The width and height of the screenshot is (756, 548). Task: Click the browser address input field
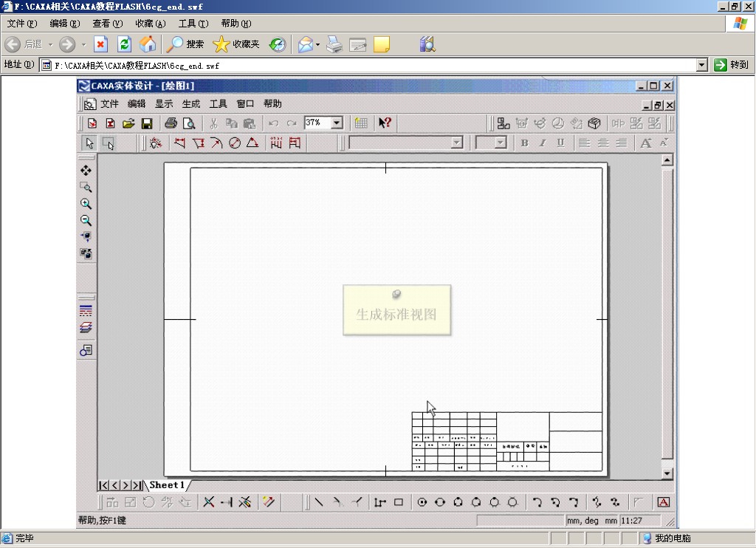click(x=369, y=65)
